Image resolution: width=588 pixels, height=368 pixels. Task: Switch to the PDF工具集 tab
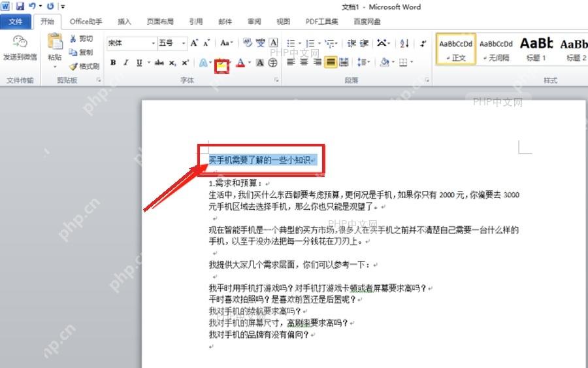point(321,22)
